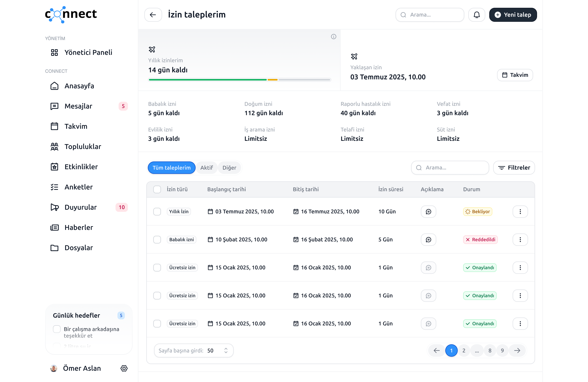
Task: Open the Topluluklar sidebar item
Action: (83, 146)
